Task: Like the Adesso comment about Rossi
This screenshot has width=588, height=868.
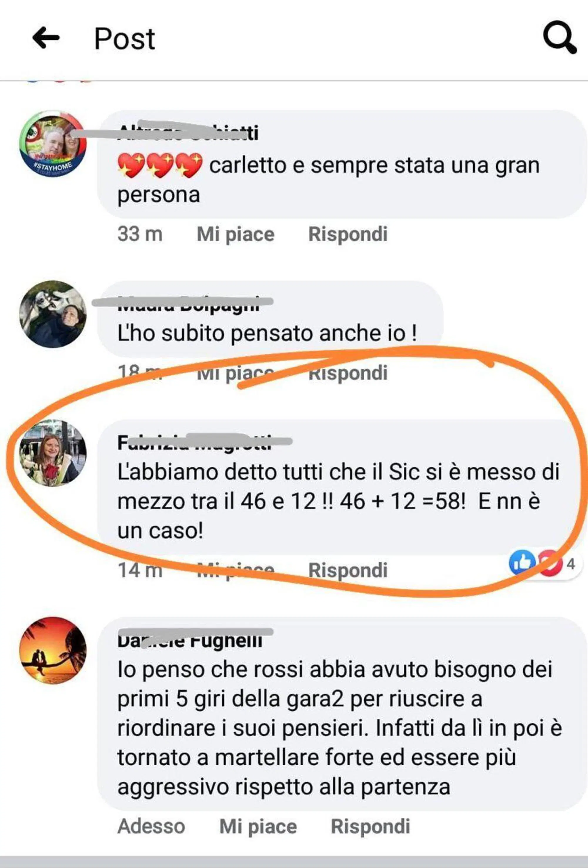Action: [258, 826]
